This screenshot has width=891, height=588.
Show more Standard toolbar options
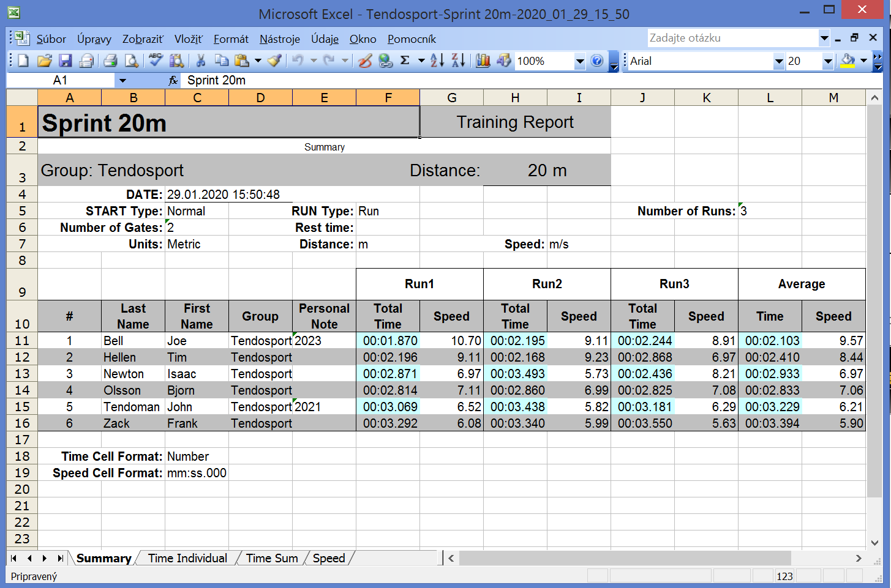614,61
